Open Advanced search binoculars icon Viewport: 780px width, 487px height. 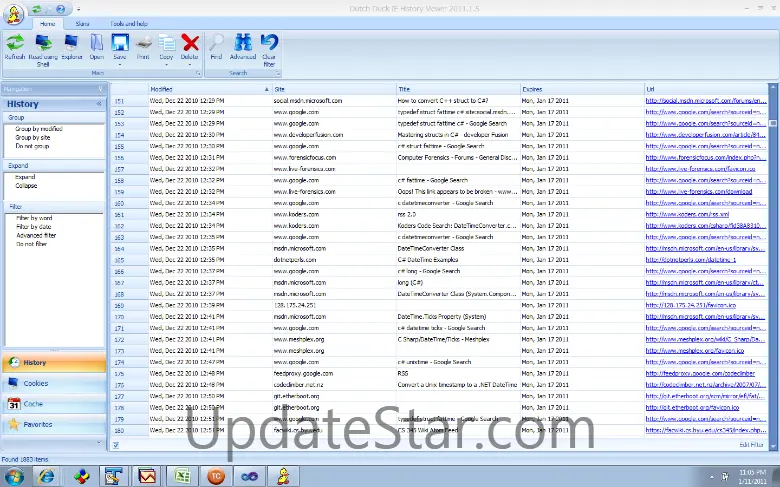[x=243, y=43]
